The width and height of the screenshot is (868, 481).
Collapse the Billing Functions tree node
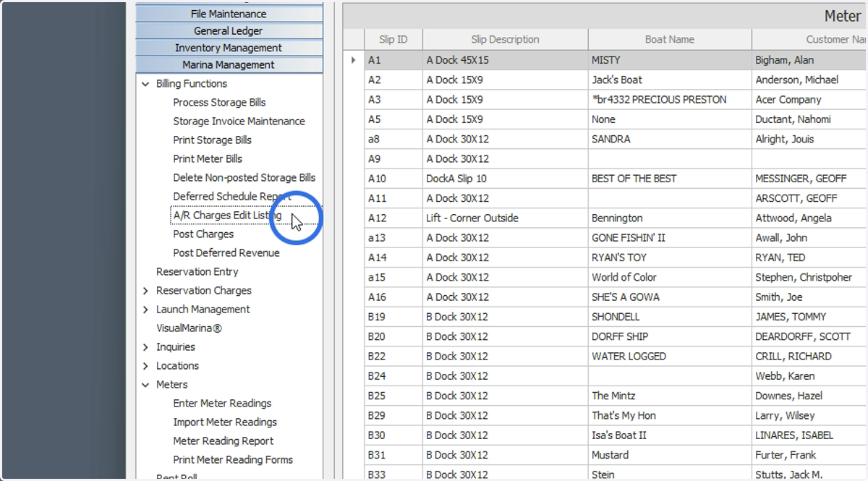click(146, 84)
